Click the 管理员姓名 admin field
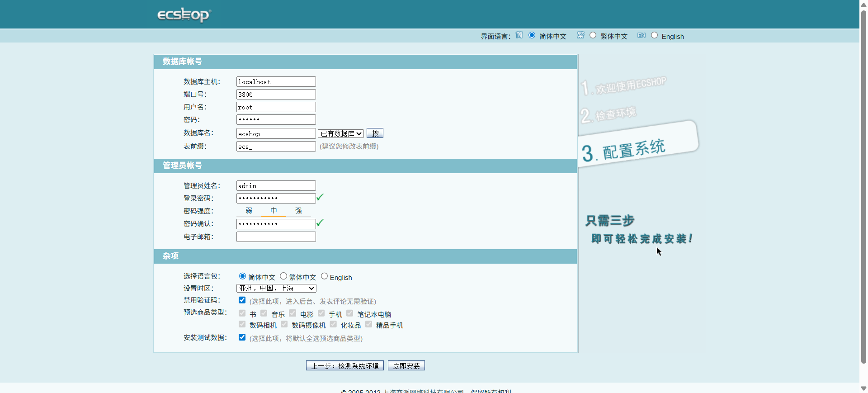The image size is (868, 393). 276,185
